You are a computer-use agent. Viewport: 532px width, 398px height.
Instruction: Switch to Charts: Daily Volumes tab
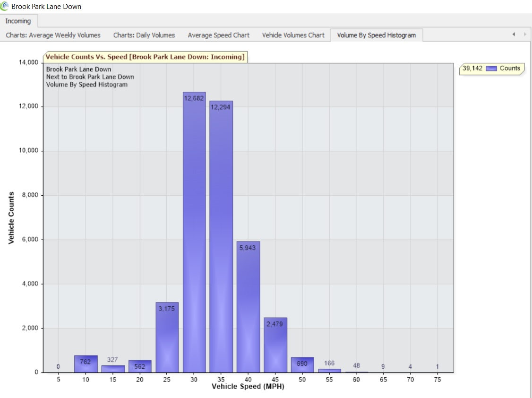(144, 35)
